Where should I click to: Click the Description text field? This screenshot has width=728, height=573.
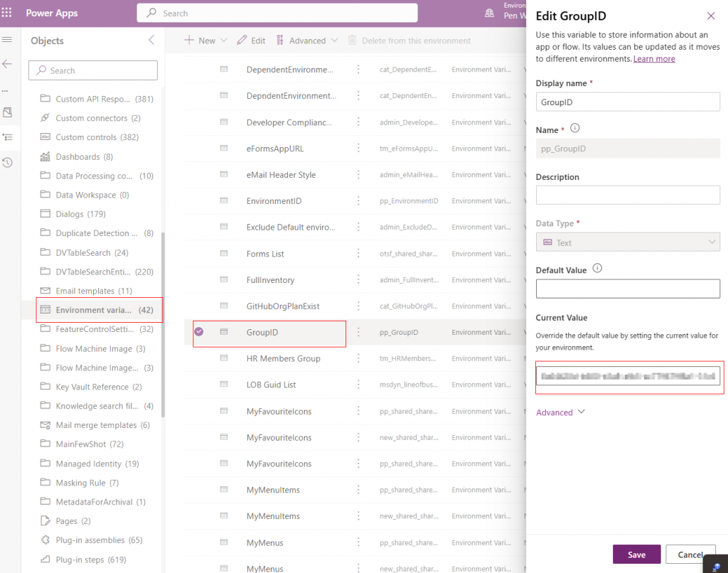pyautogui.click(x=628, y=195)
